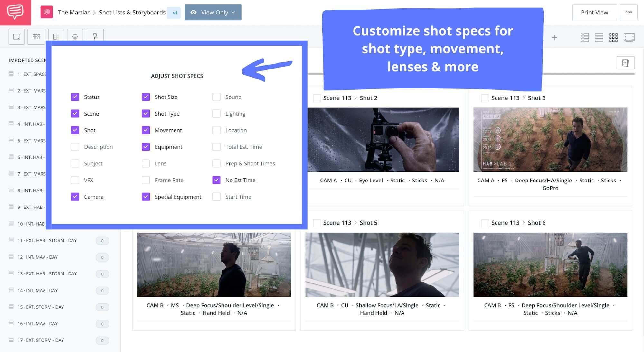
Task: Select the Scene 113 Shot 3 checkbox
Action: (485, 98)
